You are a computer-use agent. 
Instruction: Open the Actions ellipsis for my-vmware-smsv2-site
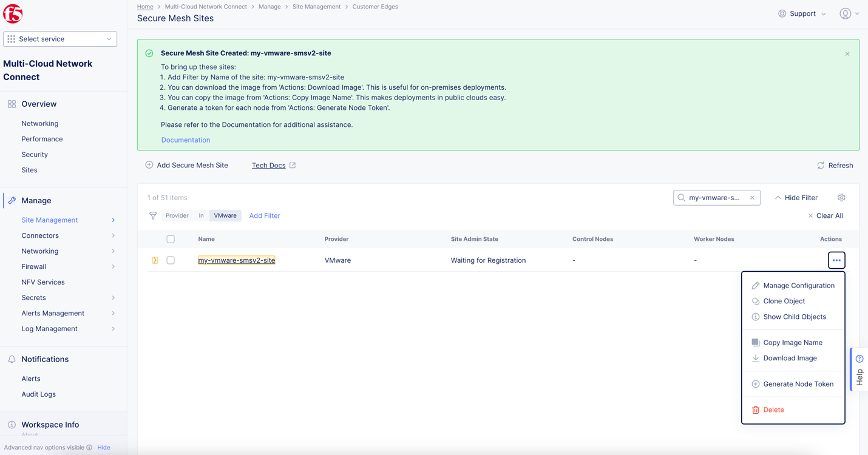click(x=836, y=260)
